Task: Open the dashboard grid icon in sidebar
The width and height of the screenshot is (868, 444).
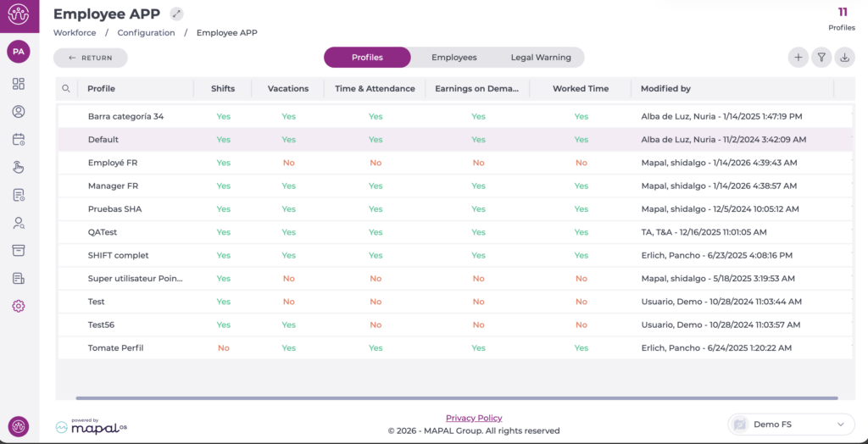Action: pos(19,84)
